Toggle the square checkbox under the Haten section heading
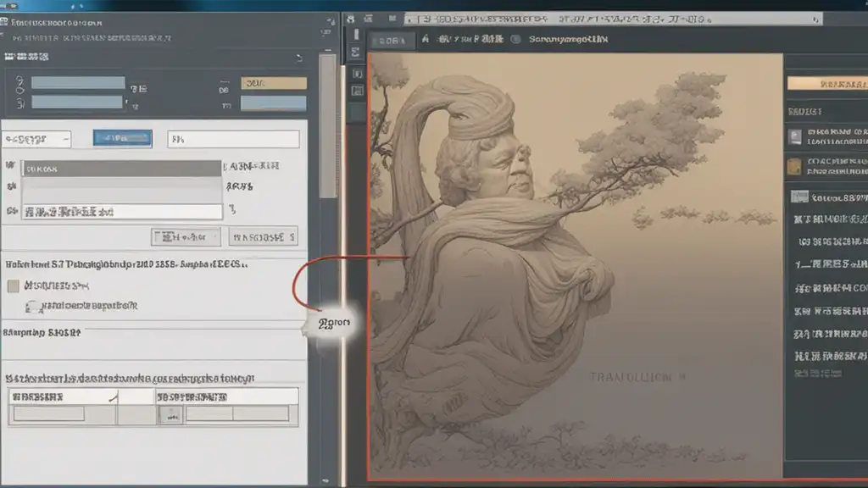868x488 pixels. pos(13,286)
